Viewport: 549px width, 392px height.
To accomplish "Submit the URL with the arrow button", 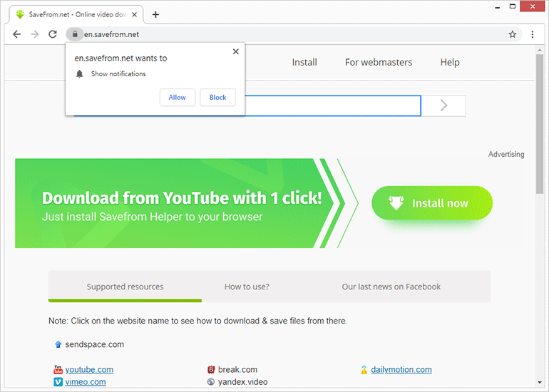I will (443, 105).
